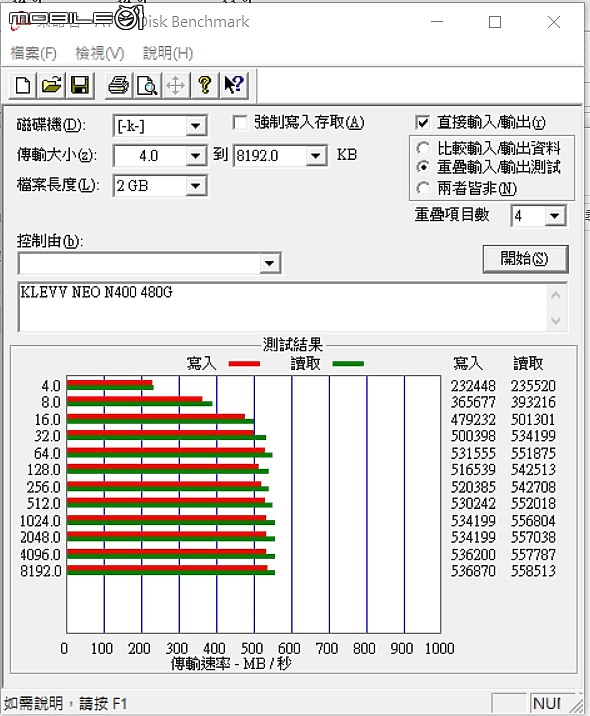
Task: Click the 500 axis label under chart
Action: [x=252, y=648]
